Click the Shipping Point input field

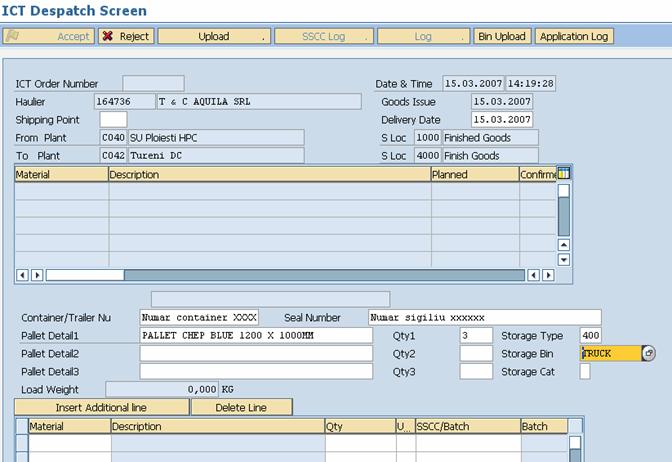click(x=113, y=120)
